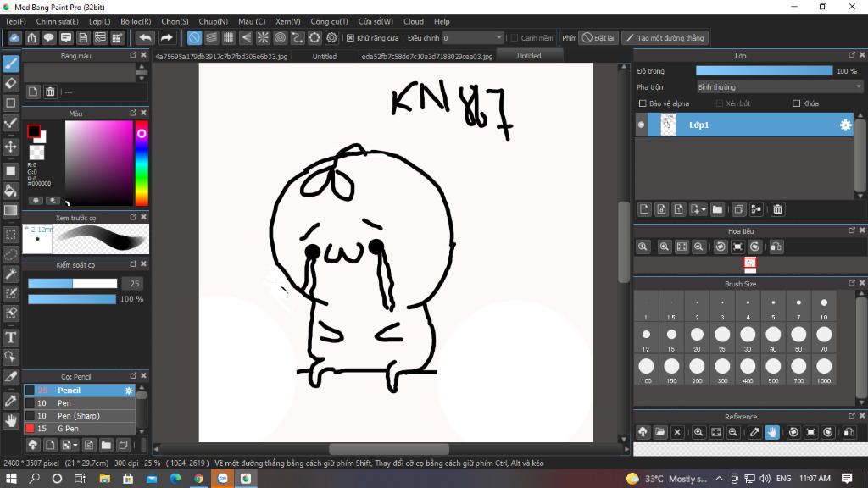Viewport: 868px width, 488px height.
Task: Toggle Xén bớt clipping checkbox
Action: tap(720, 103)
